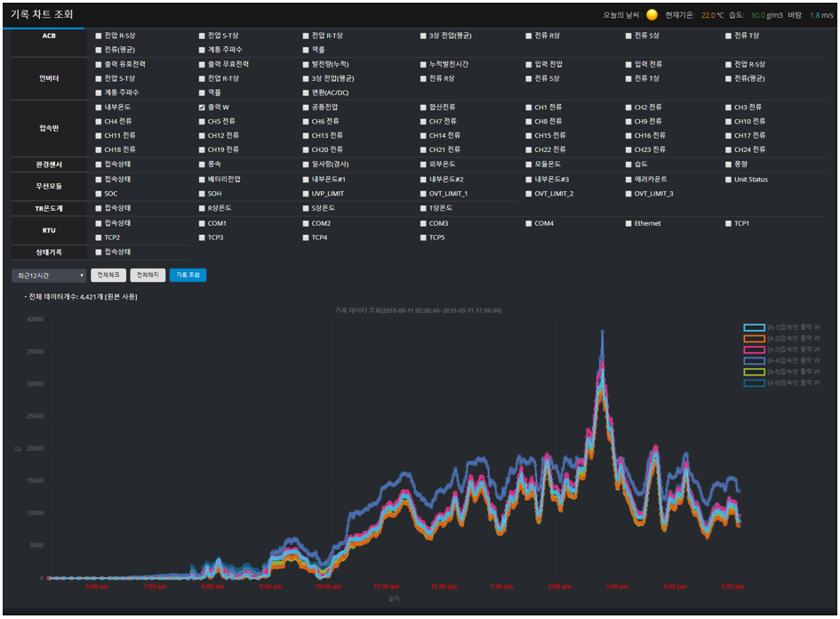
Task: Tick the 합산전류 checkbox
Action: coord(423,107)
